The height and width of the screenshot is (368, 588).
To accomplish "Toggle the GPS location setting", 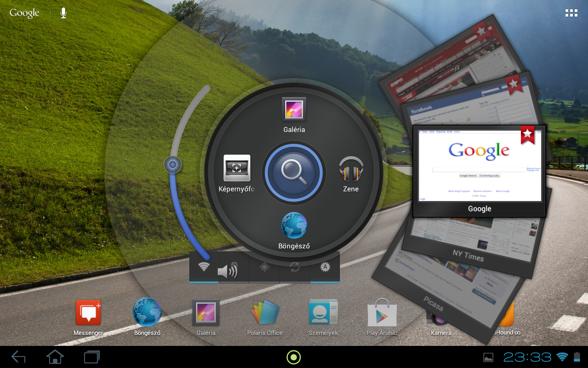I will (x=264, y=267).
